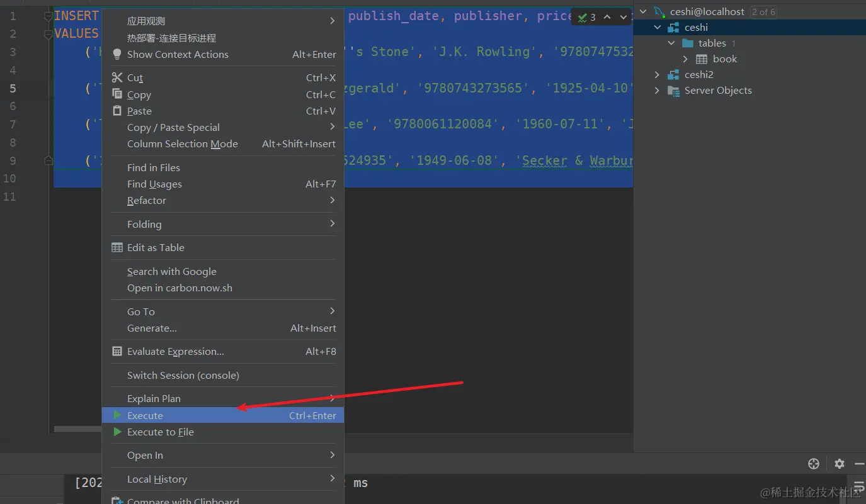
Task: Open the Go To submenu arrow
Action: tap(333, 311)
